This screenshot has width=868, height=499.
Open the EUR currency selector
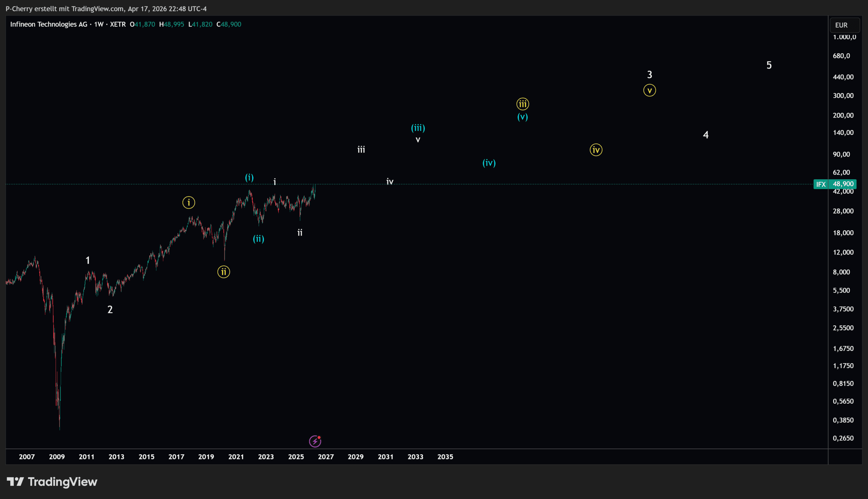[845, 25]
